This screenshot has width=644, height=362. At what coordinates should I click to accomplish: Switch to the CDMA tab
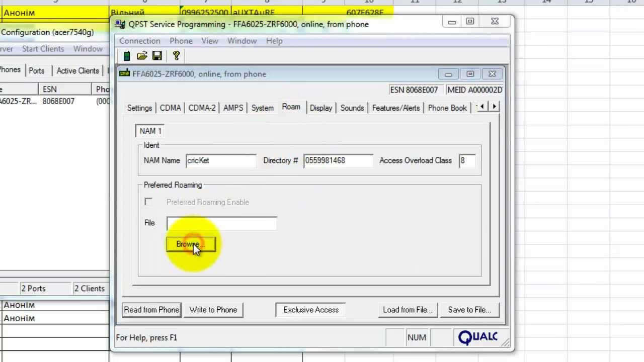tap(170, 108)
